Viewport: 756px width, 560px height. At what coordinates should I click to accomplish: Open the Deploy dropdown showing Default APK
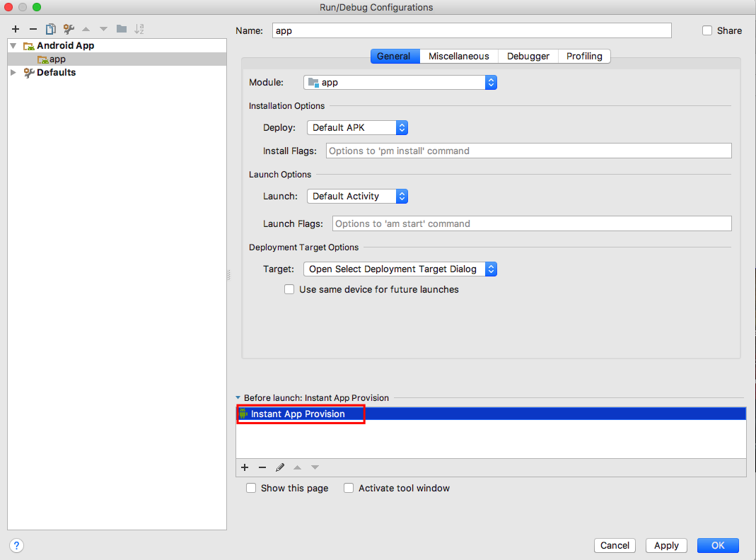358,128
